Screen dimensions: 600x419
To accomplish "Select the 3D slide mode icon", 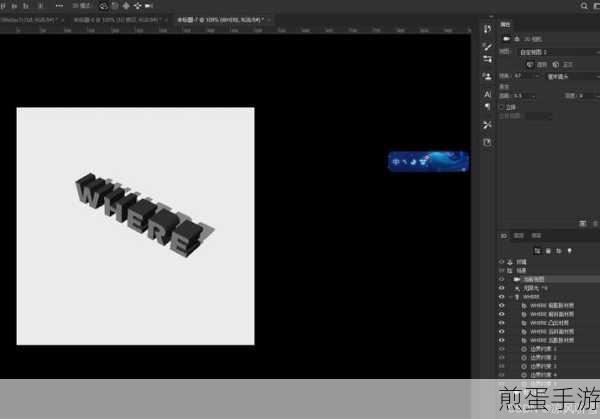I will click(x=137, y=6).
